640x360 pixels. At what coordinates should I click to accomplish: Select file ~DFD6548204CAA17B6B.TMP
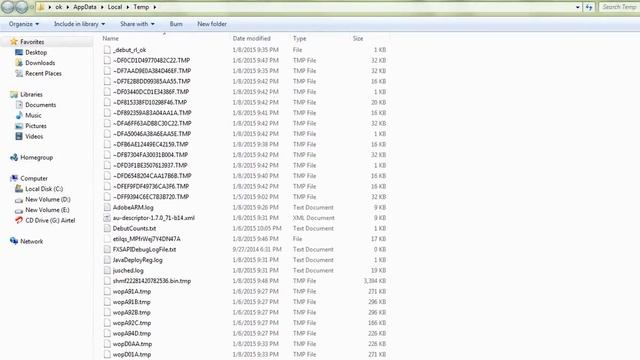[x=152, y=176]
